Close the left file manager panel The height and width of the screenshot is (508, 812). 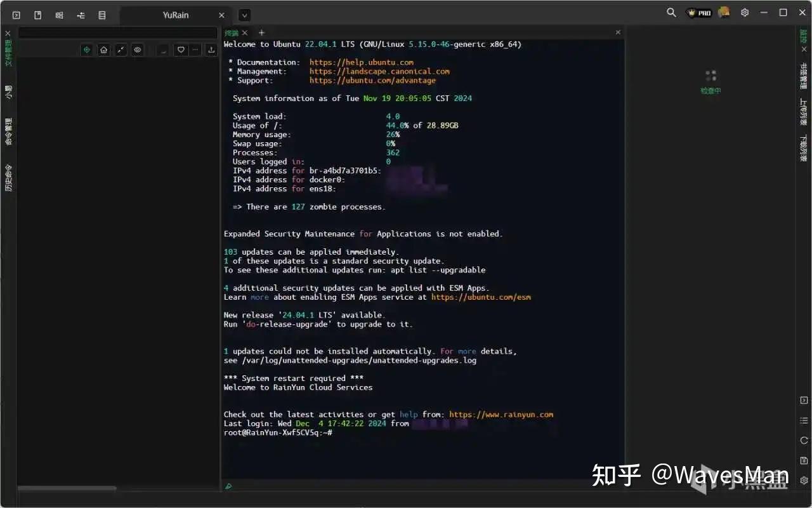8,32
